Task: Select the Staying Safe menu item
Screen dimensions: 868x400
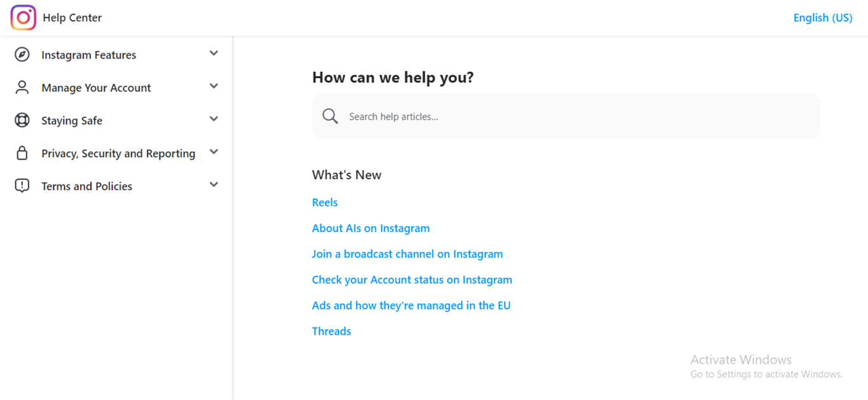Action: 72,121
